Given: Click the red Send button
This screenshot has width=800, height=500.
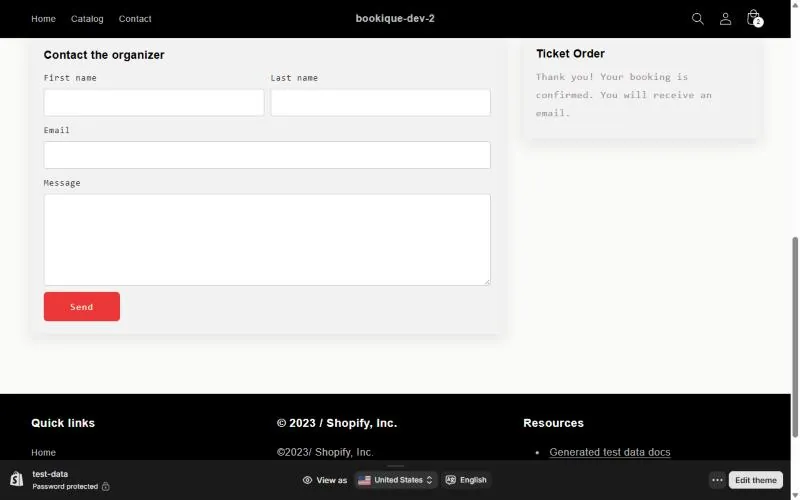Looking at the screenshot, I should [82, 307].
